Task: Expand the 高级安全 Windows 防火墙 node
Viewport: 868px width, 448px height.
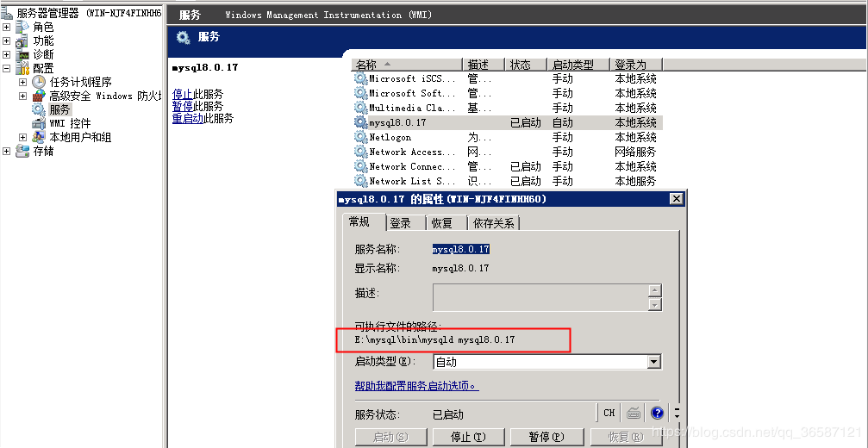Action: click(x=22, y=96)
